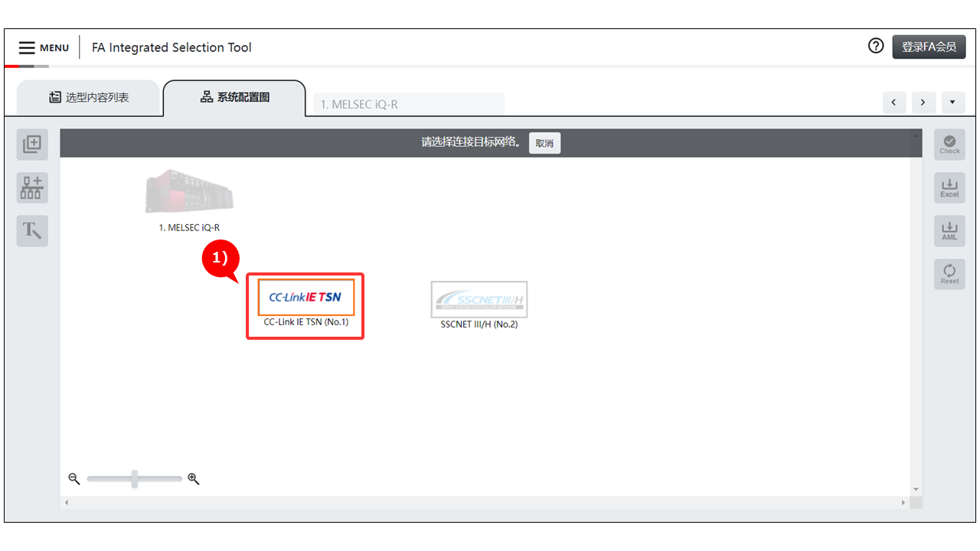The image size is (980, 551).
Task: Export via the Excel download icon
Action: tap(949, 187)
